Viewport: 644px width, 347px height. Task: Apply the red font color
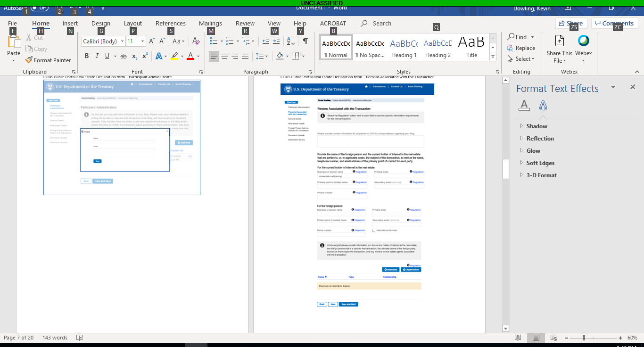coord(190,56)
